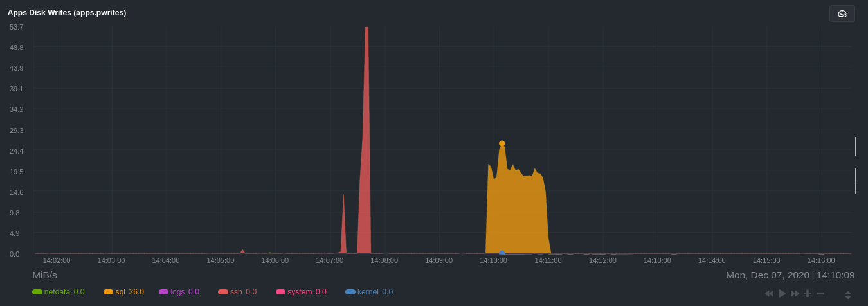Click the red ssh color swatch
Screen dimensions: 868x306
(223, 292)
